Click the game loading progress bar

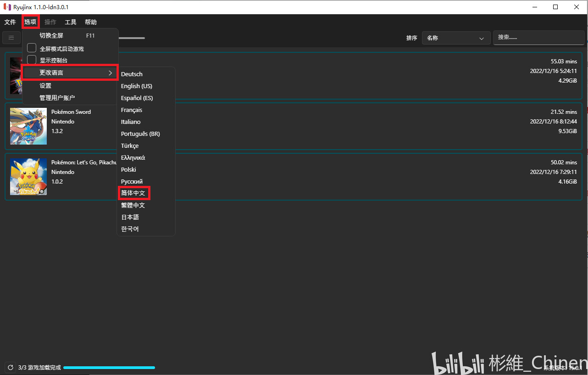coord(109,368)
